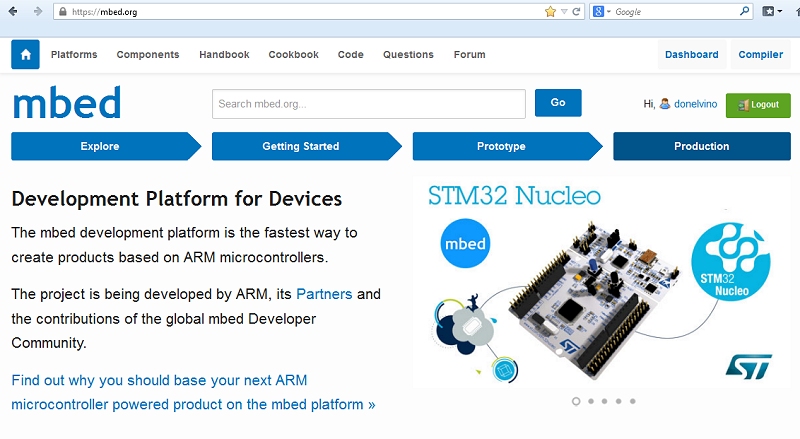Select the third carousel indicator dot
The height and width of the screenshot is (439, 800).
click(604, 401)
